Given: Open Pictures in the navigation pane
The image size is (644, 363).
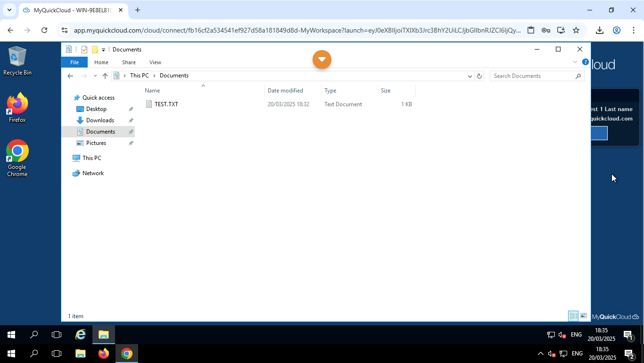Looking at the screenshot, I should point(96,143).
